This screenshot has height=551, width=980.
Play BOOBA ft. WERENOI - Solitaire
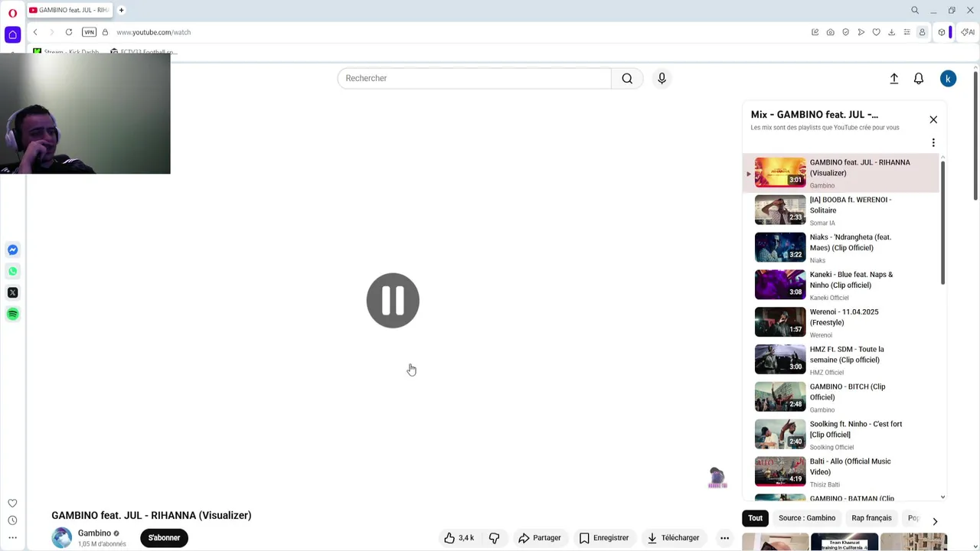840,210
